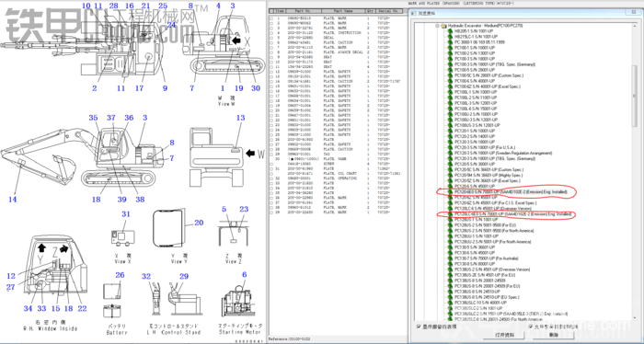Click callout number 31 in View X
Image resolution: width=644 pixels, height=344 pixels.
click(126, 214)
